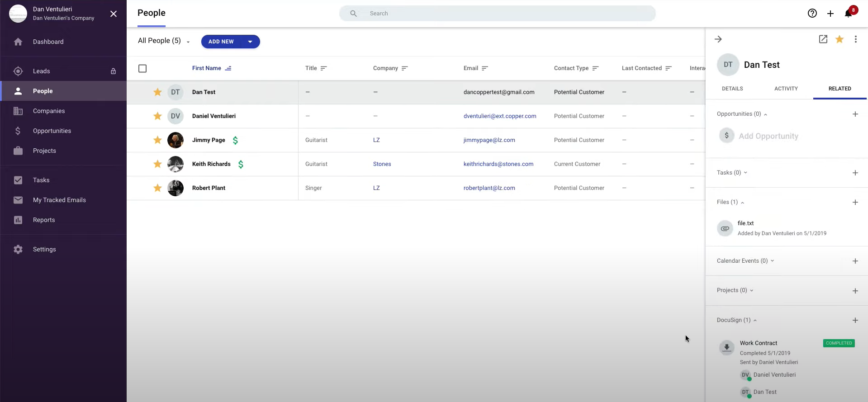Click the help question mark icon
This screenshot has height=402, width=868.
point(812,14)
